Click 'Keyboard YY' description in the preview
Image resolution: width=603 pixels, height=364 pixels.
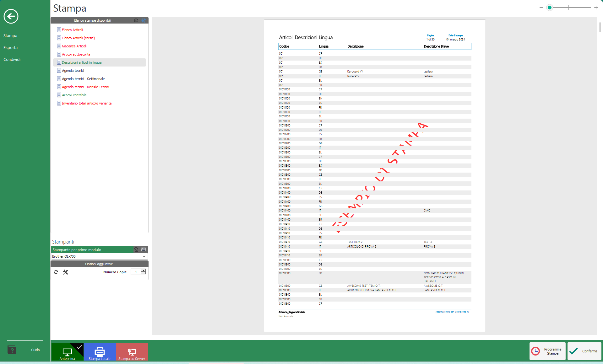click(355, 72)
